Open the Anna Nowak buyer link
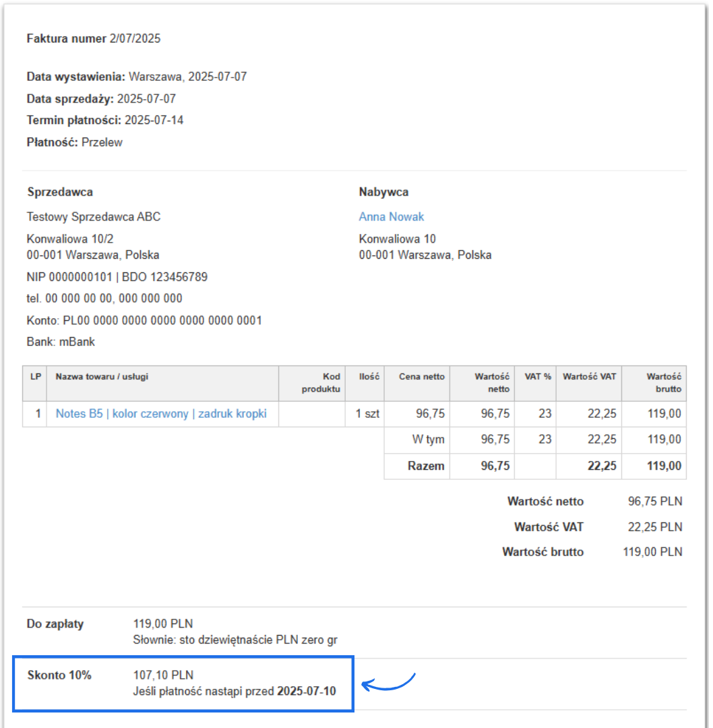 [391, 216]
